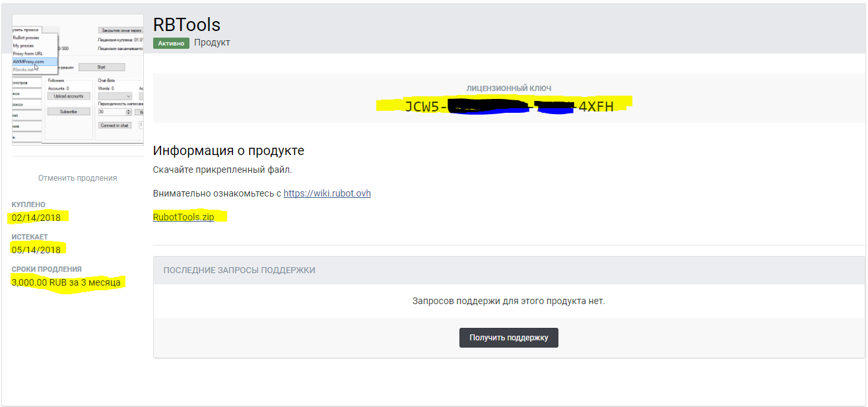Click the stepper arrows beside value 30
The height and width of the screenshot is (407, 868).
(128, 112)
